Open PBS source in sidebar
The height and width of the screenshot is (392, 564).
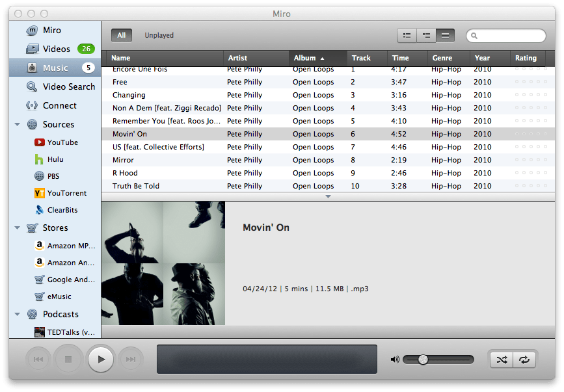coord(47,176)
